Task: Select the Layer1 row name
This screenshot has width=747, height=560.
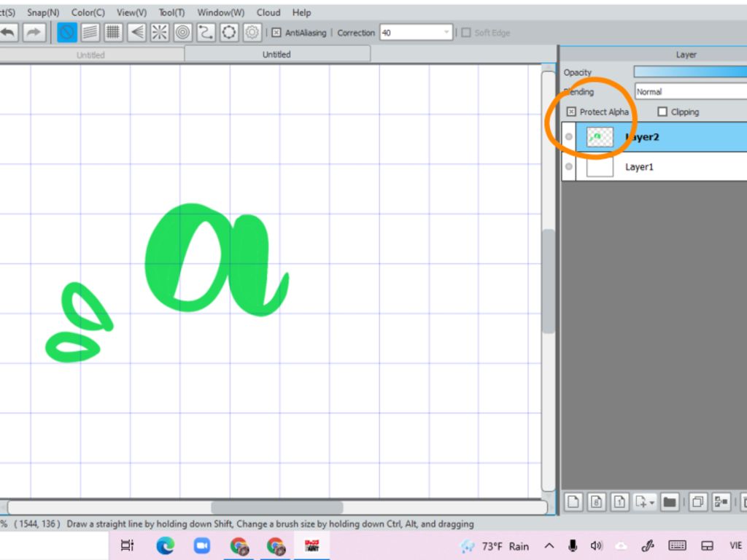Action: pos(639,167)
